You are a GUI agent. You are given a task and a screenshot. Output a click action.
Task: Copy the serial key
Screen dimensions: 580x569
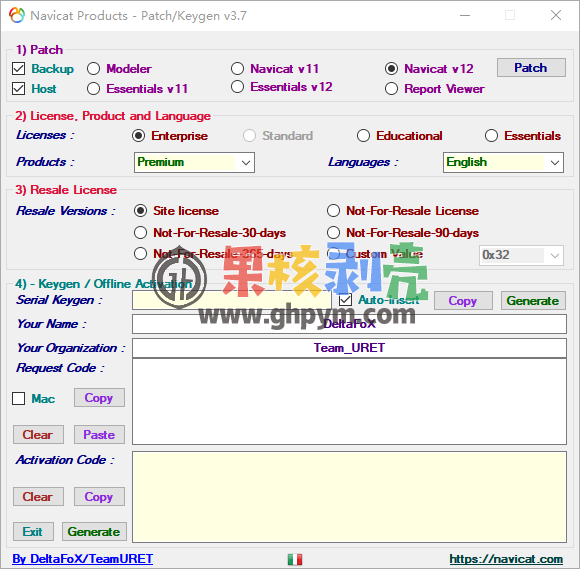tap(463, 300)
